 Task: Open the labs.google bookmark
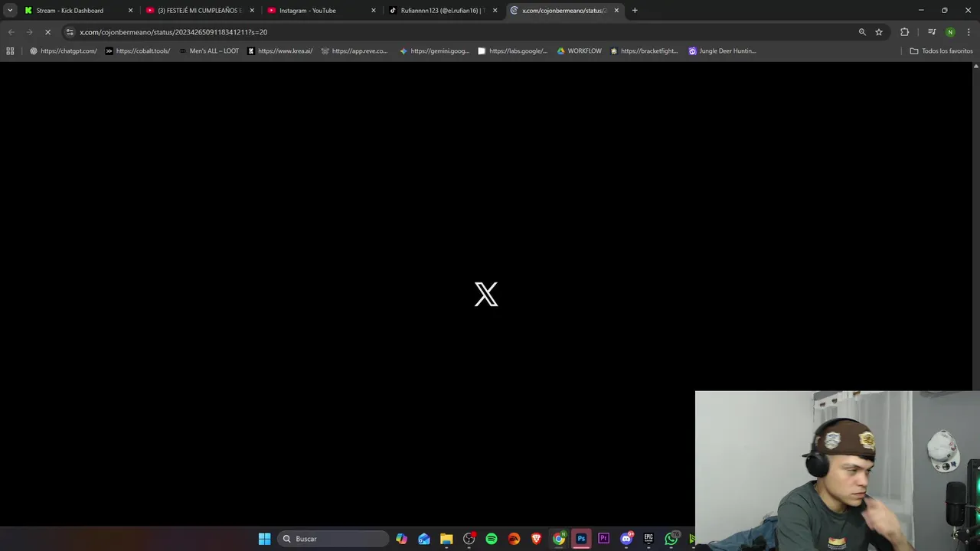click(x=512, y=51)
